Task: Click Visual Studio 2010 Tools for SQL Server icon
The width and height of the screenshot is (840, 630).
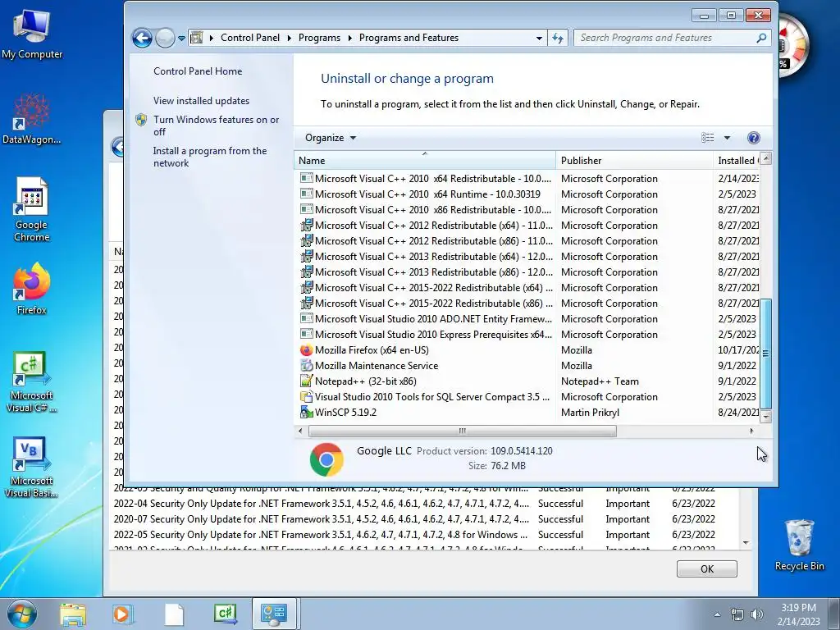Action: 307,396
